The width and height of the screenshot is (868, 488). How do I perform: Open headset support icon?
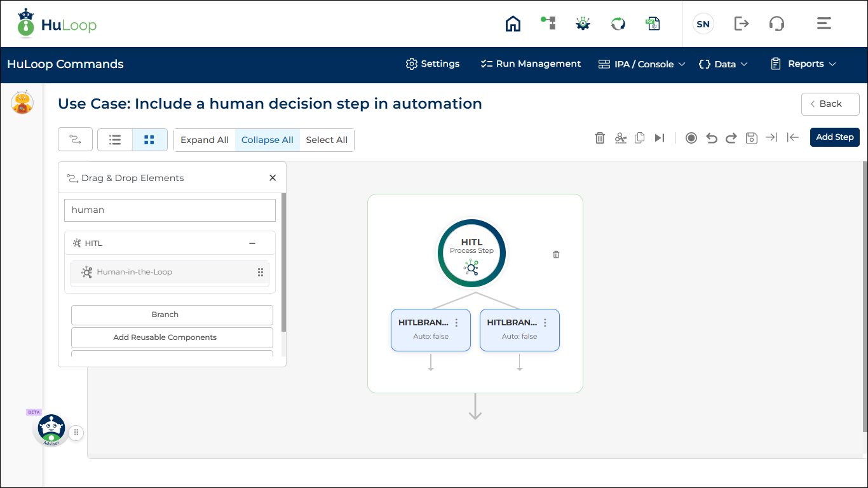[x=776, y=24]
